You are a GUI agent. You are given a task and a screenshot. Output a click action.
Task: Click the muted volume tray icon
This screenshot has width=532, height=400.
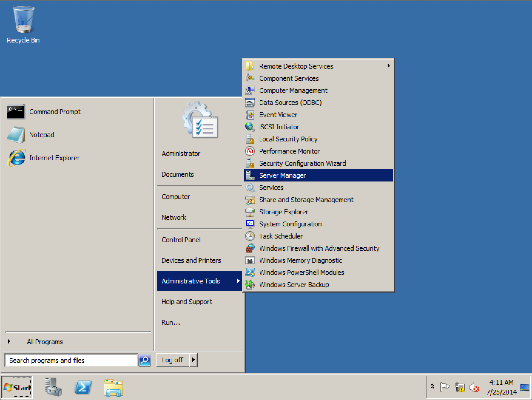click(474, 387)
